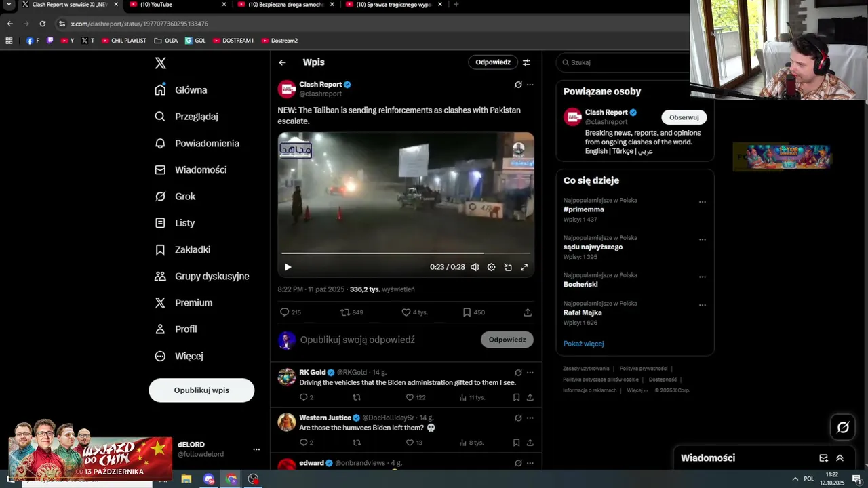Open Wiadomości in the sidebar

click(x=191, y=170)
